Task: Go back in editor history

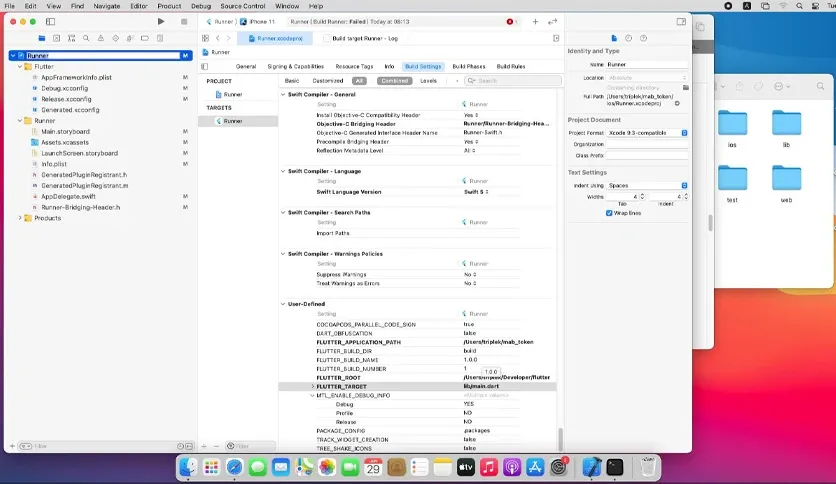Action: tap(218, 38)
